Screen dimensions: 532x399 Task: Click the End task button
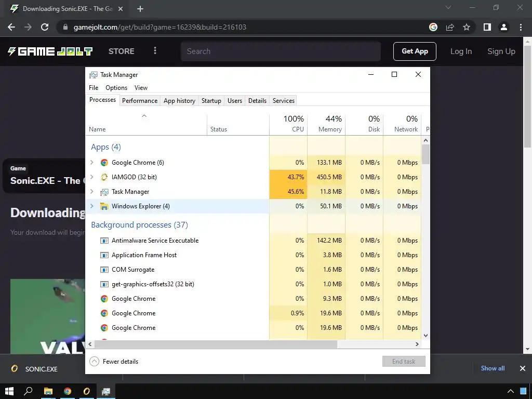tap(404, 362)
